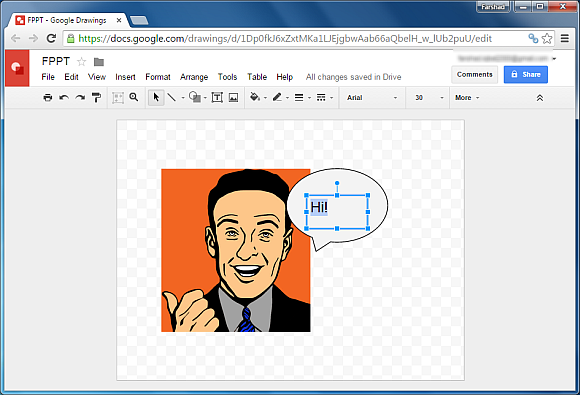The image size is (580, 395).
Task: Click the speech bubble's pointed tail
Action: pyautogui.click(x=318, y=245)
